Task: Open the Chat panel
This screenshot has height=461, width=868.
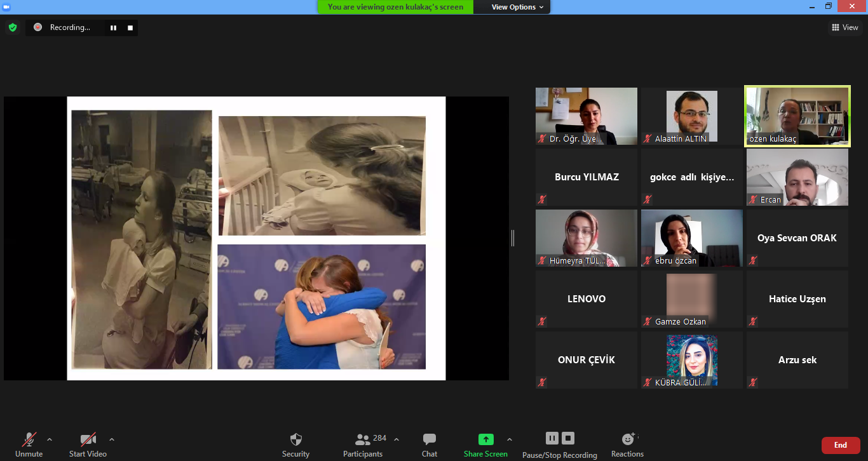Action: coord(430,444)
